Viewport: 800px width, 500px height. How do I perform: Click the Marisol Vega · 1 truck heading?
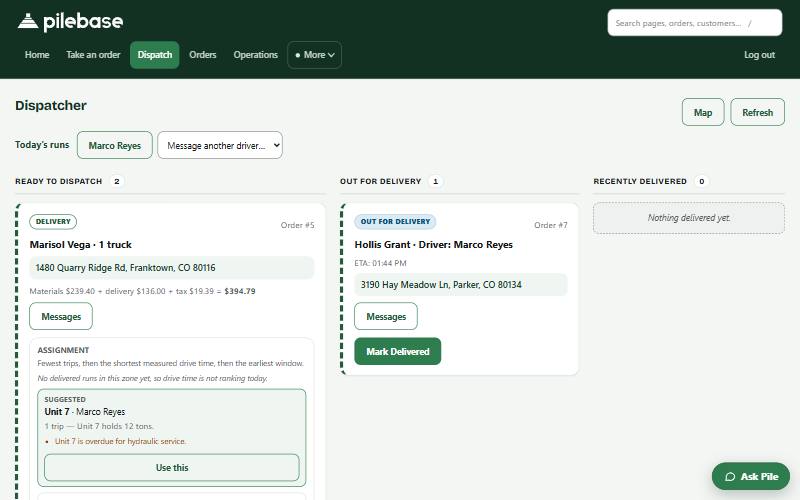[81, 245]
